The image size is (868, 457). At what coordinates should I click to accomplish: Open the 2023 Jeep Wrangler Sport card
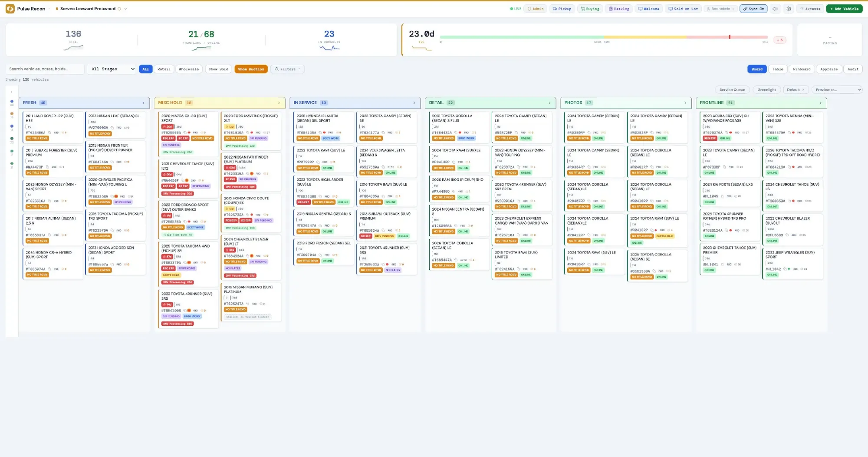click(x=792, y=263)
